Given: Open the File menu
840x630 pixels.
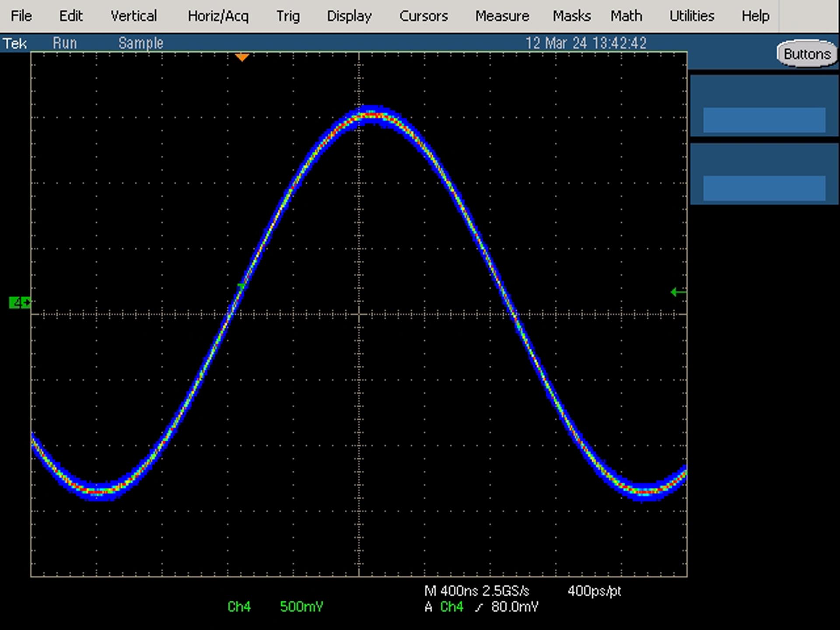Looking at the screenshot, I should click(21, 16).
